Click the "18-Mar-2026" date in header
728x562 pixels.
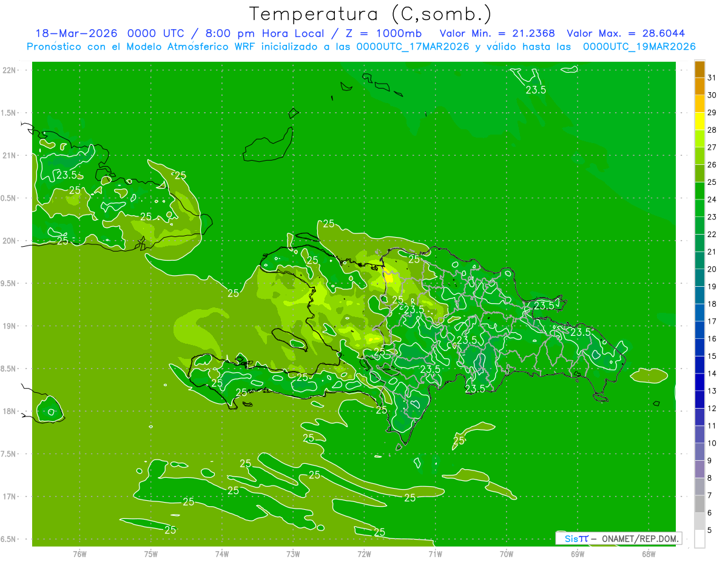tap(76, 33)
